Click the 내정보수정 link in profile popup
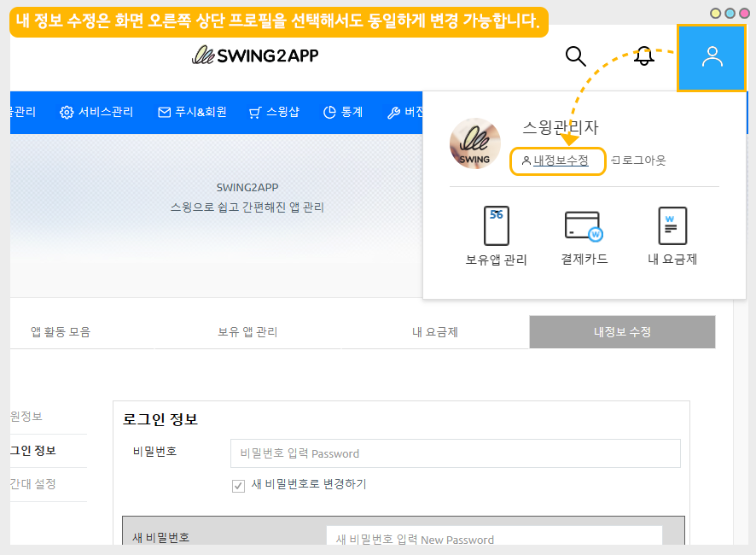Screen dimensions: 756x555 [x=558, y=161]
